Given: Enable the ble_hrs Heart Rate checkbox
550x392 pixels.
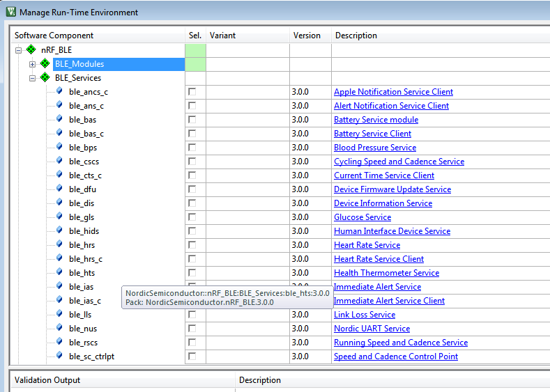Looking at the screenshot, I should 192,245.
